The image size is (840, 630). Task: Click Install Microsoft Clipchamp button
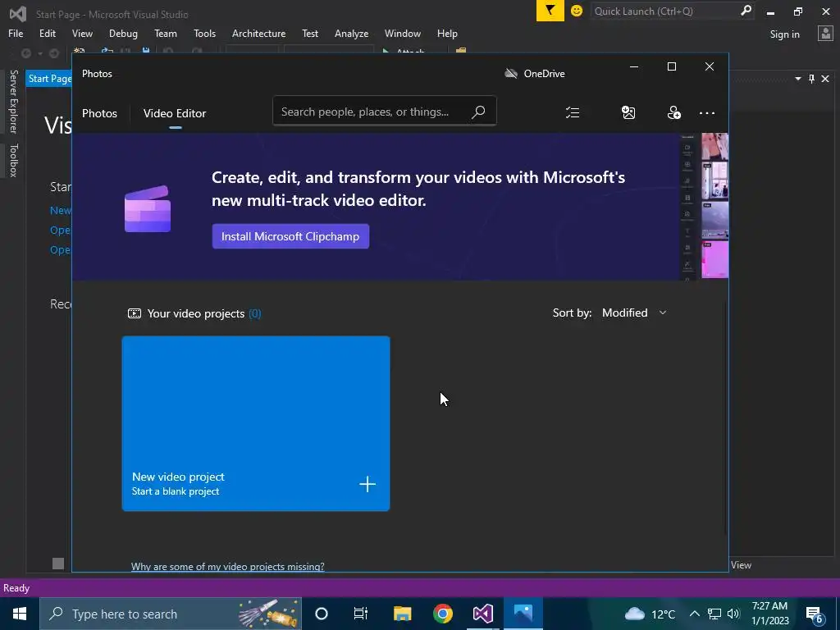(x=290, y=236)
